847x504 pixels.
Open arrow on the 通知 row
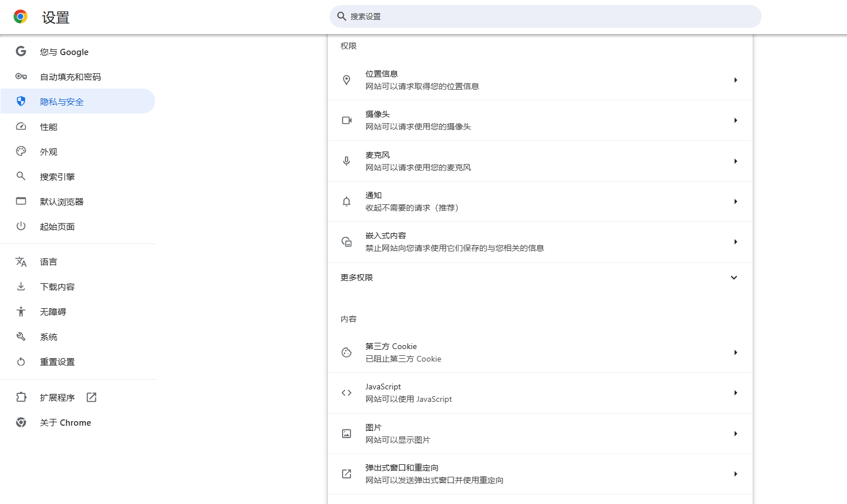pyautogui.click(x=736, y=201)
